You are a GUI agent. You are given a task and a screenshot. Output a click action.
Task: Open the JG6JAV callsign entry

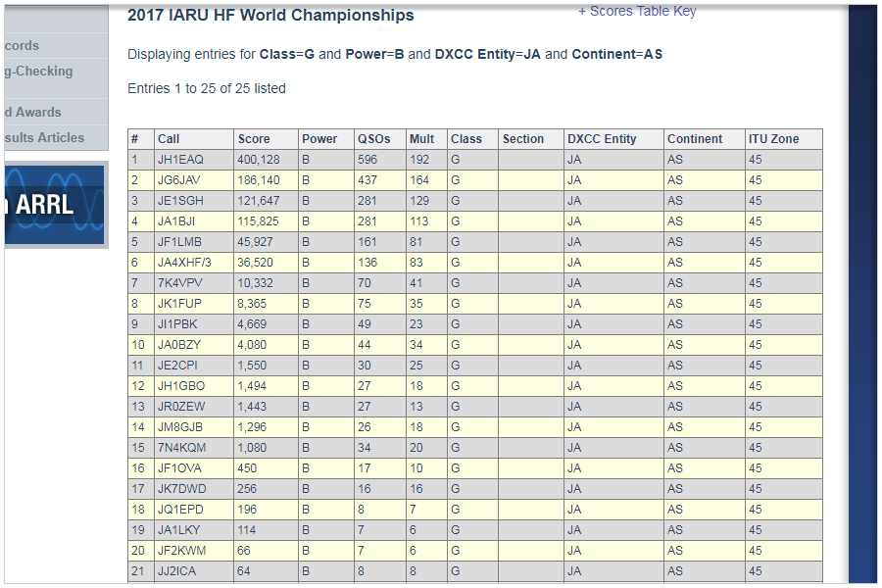[x=179, y=180]
